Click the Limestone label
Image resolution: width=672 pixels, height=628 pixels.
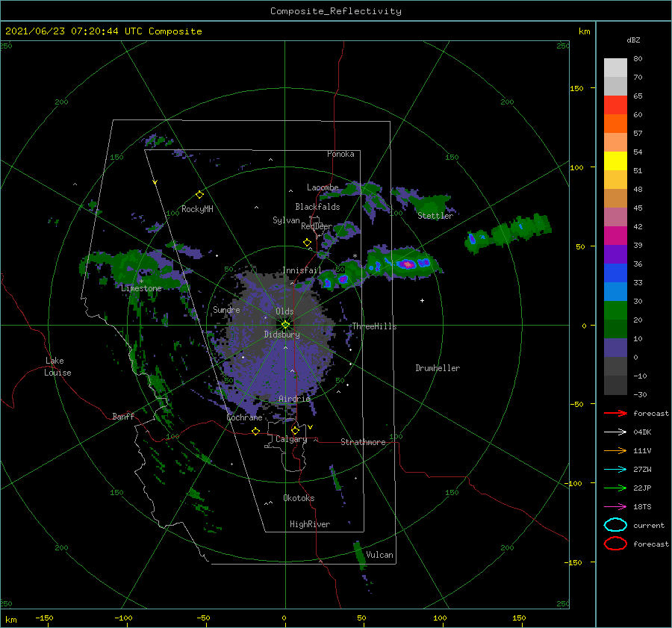point(141,288)
